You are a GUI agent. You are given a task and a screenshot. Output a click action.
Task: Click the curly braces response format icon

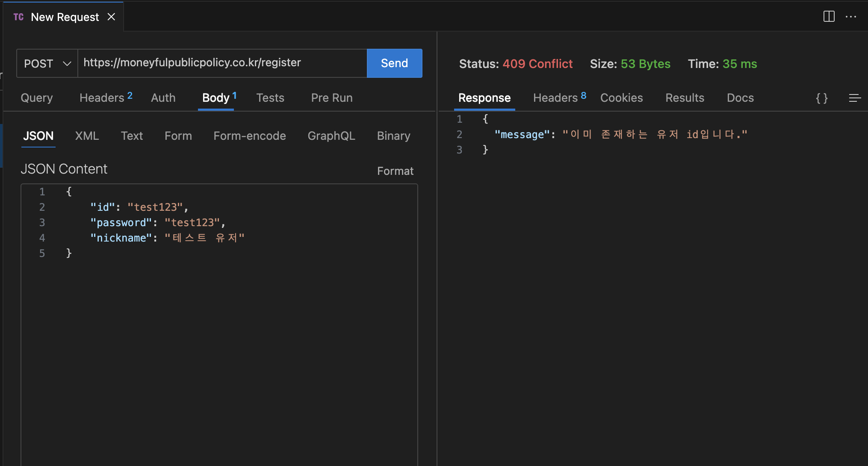click(x=821, y=98)
